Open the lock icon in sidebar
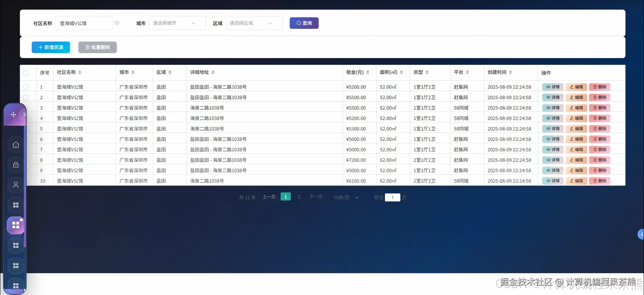The image size is (644, 295). click(16, 165)
